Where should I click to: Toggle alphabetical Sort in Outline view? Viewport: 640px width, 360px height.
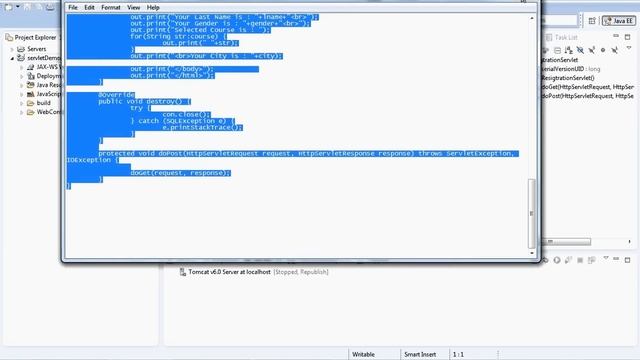569,50
